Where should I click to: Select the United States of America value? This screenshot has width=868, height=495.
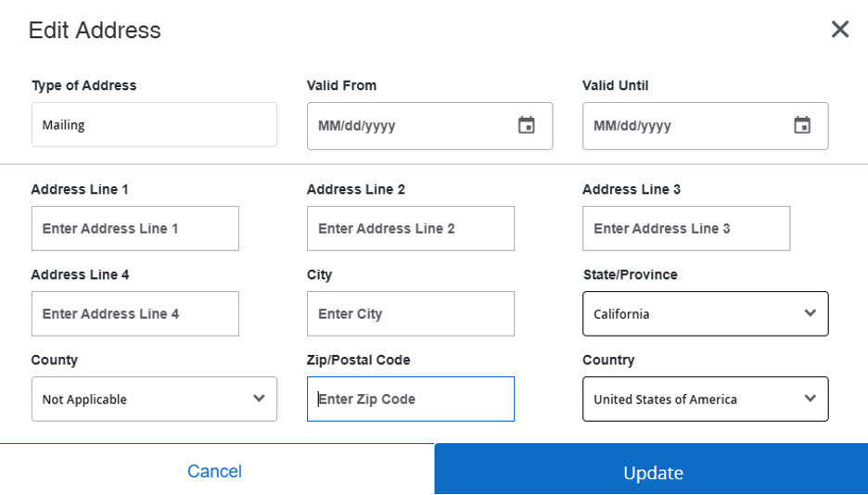[x=686, y=399]
